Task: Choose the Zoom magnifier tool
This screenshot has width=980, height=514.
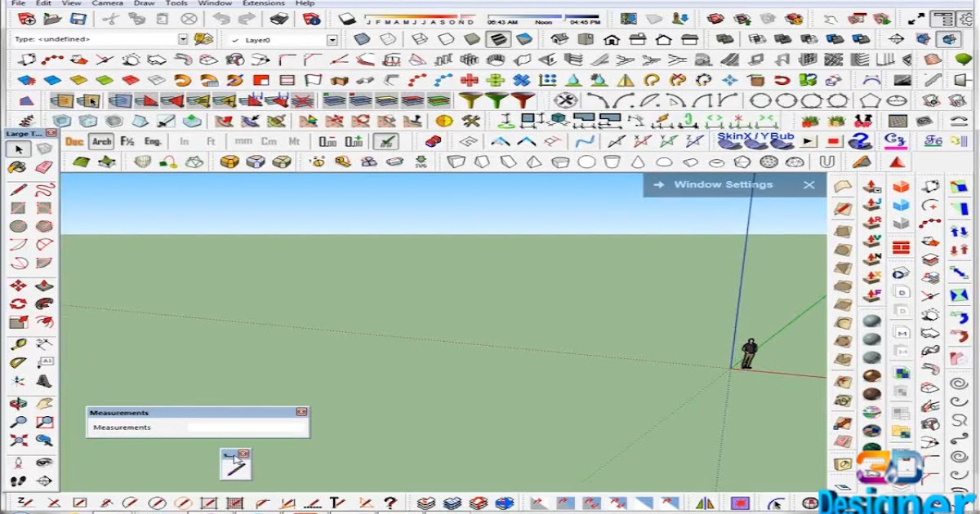Action: pyautogui.click(x=18, y=422)
